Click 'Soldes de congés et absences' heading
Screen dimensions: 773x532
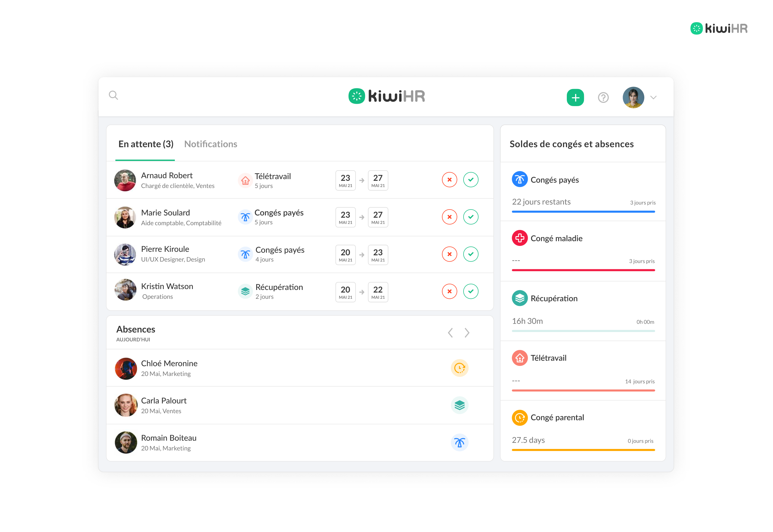(571, 144)
